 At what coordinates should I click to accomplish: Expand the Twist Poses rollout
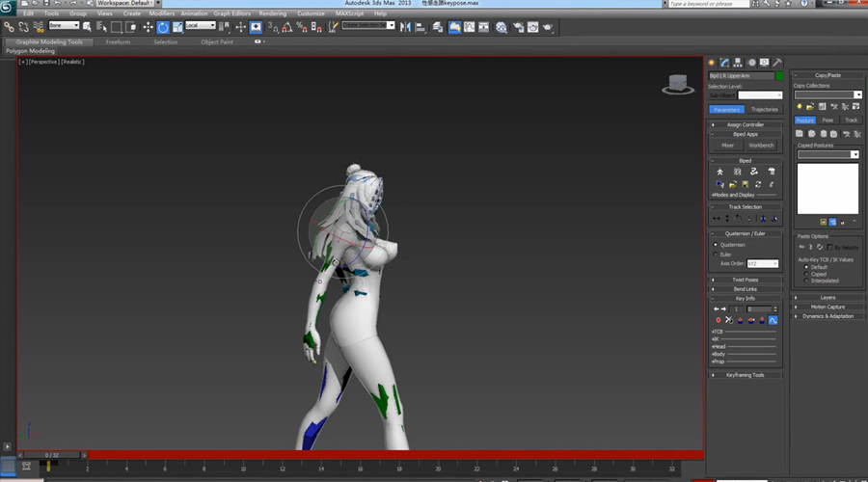pyautogui.click(x=746, y=280)
